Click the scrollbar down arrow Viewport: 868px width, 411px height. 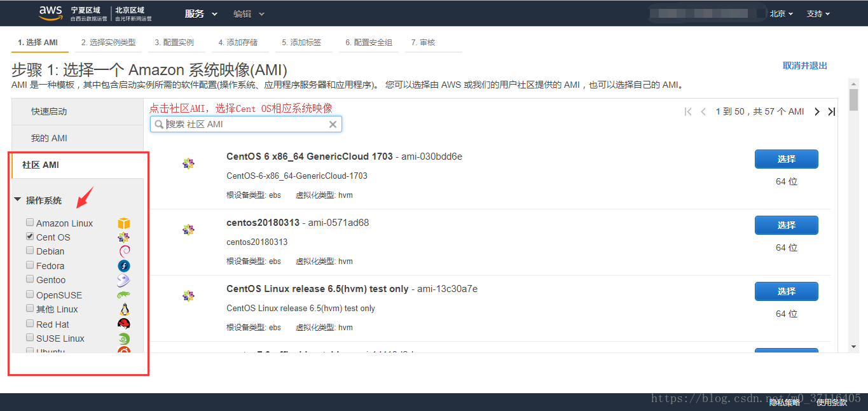click(x=853, y=347)
